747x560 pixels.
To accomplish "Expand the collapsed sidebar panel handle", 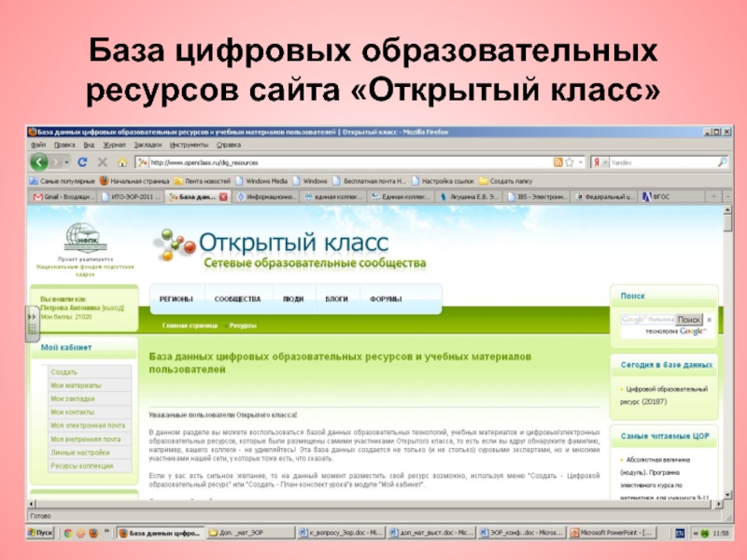I will [32, 324].
